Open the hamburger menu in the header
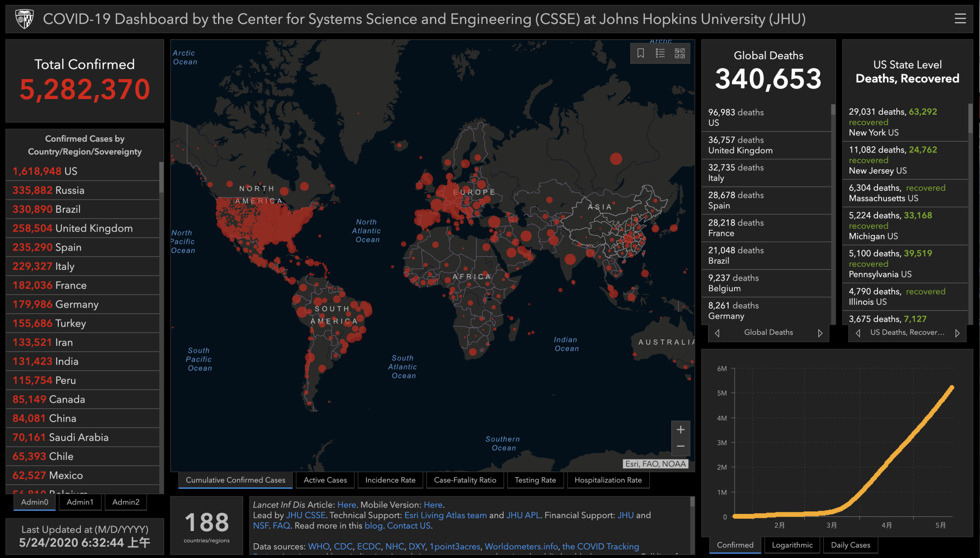 tap(960, 19)
